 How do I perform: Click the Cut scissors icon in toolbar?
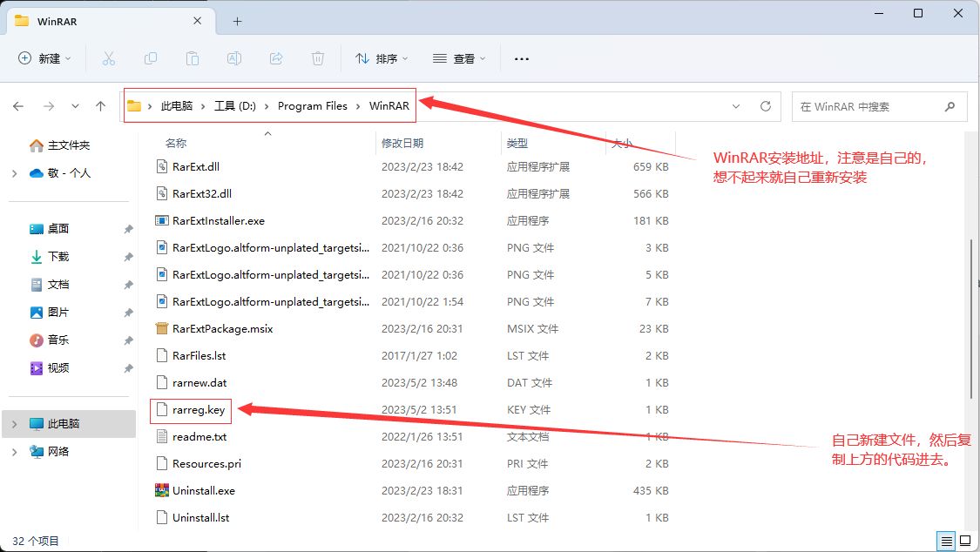pos(109,58)
